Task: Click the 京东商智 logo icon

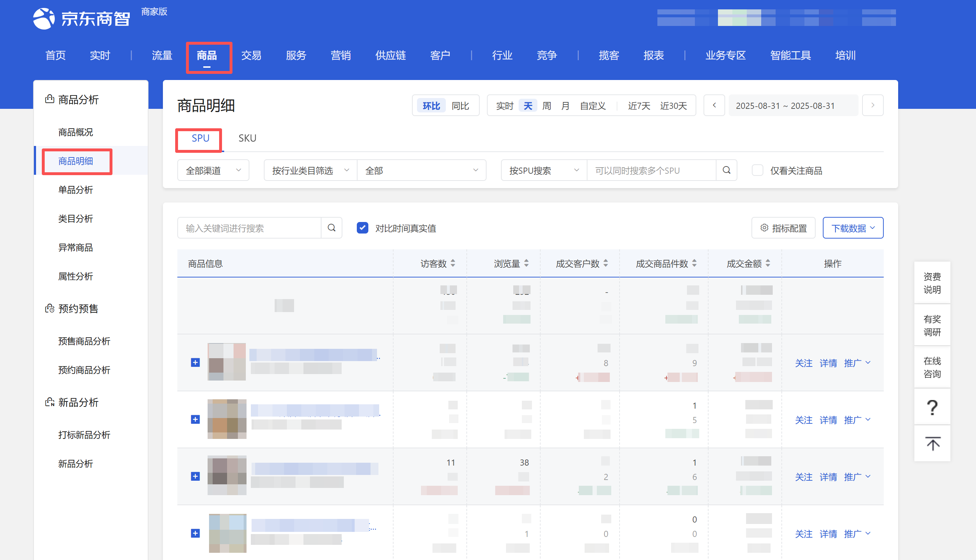Action: (44, 18)
